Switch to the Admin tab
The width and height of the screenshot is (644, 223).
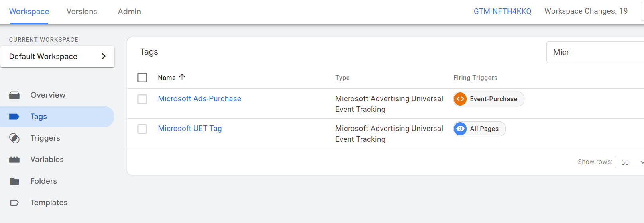(x=130, y=12)
